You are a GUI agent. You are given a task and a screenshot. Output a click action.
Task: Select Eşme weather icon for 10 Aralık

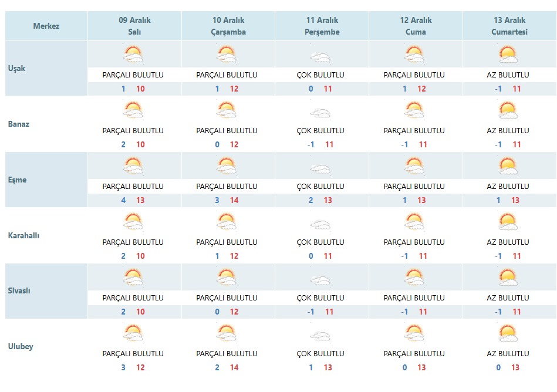227,166
